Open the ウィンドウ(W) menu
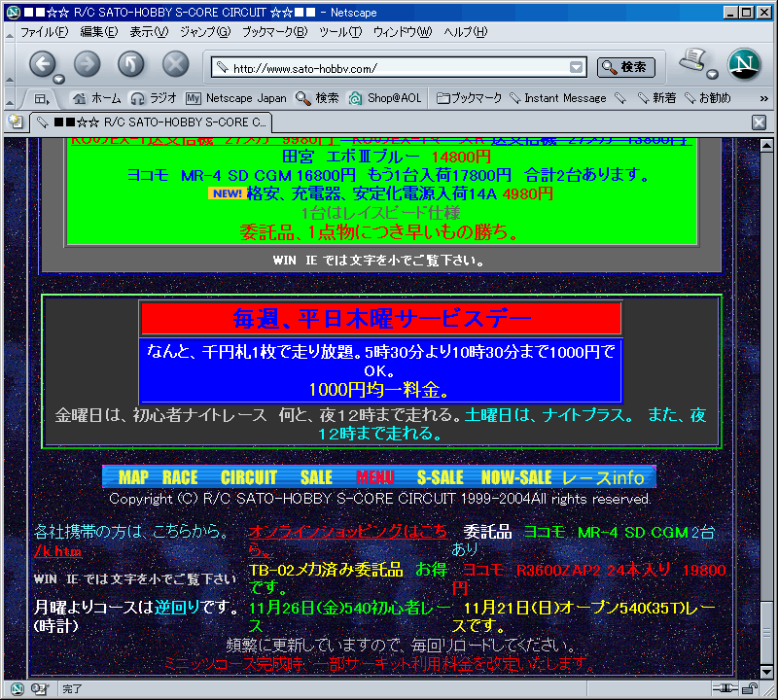 403,32
